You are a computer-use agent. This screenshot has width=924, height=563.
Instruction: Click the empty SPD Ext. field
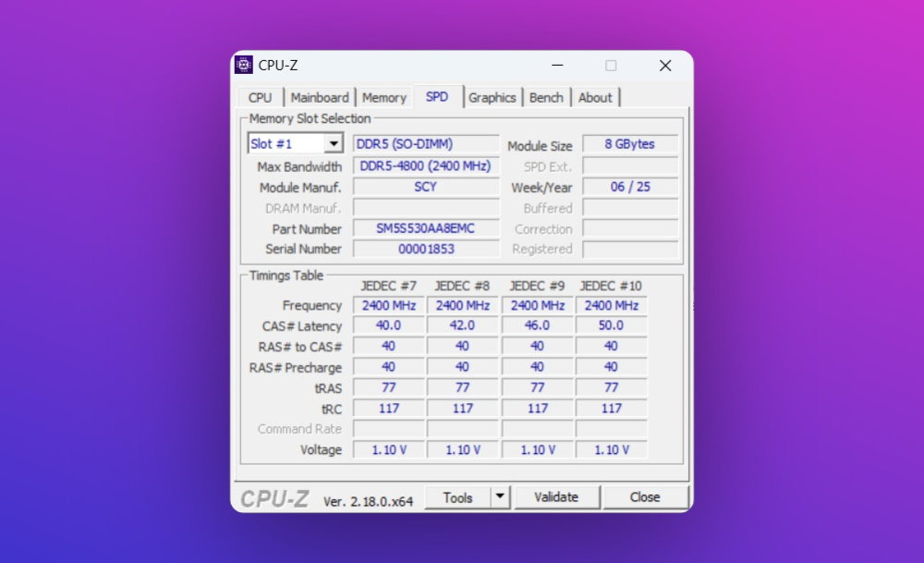pyautogui.click(x=630, y=166)
